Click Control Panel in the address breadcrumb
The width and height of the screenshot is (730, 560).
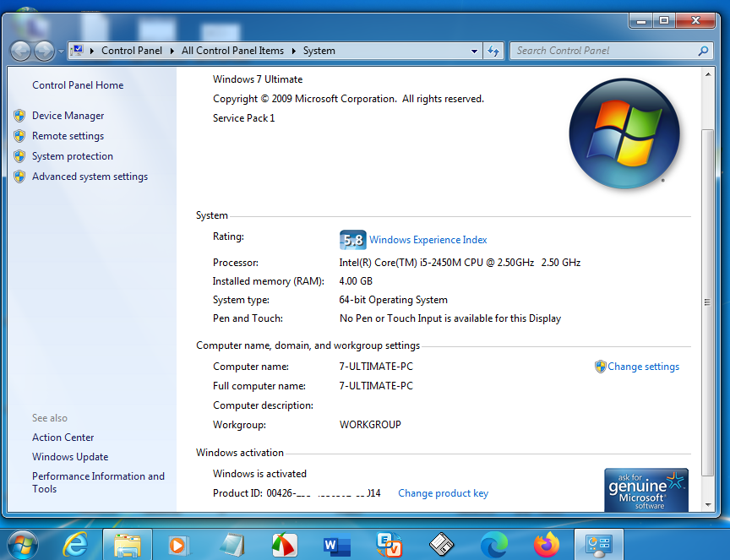point(132,51)
